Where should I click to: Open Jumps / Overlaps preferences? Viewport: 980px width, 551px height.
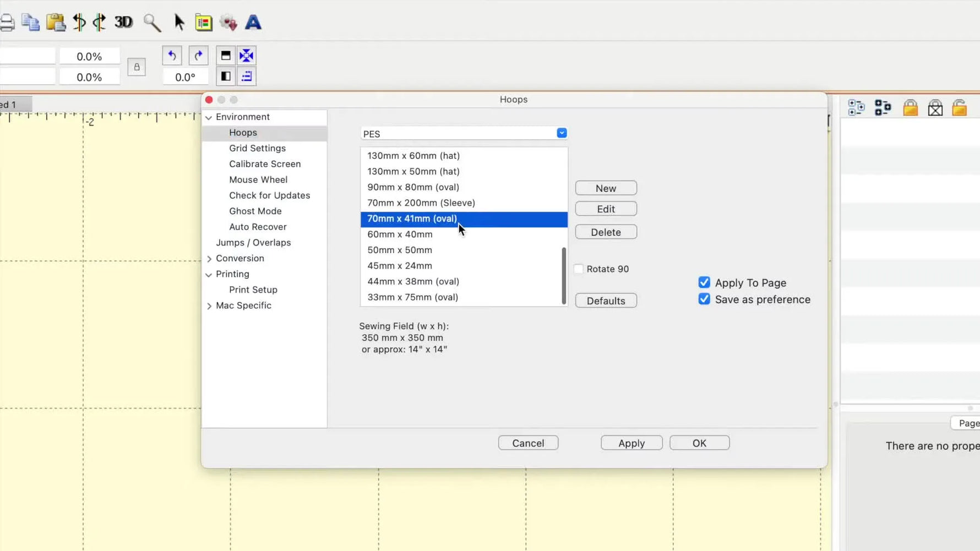pyautogui.click(x=253, y=243)
